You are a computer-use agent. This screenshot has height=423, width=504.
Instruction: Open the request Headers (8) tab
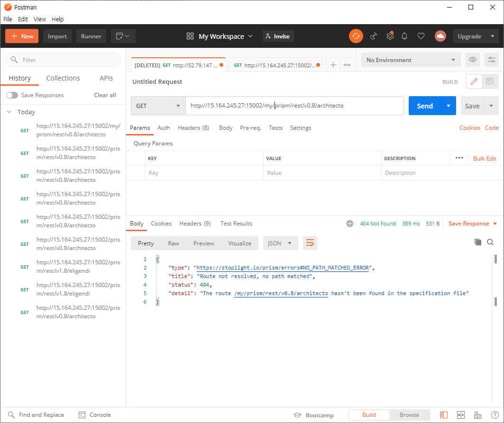click(x=193, y=128)
